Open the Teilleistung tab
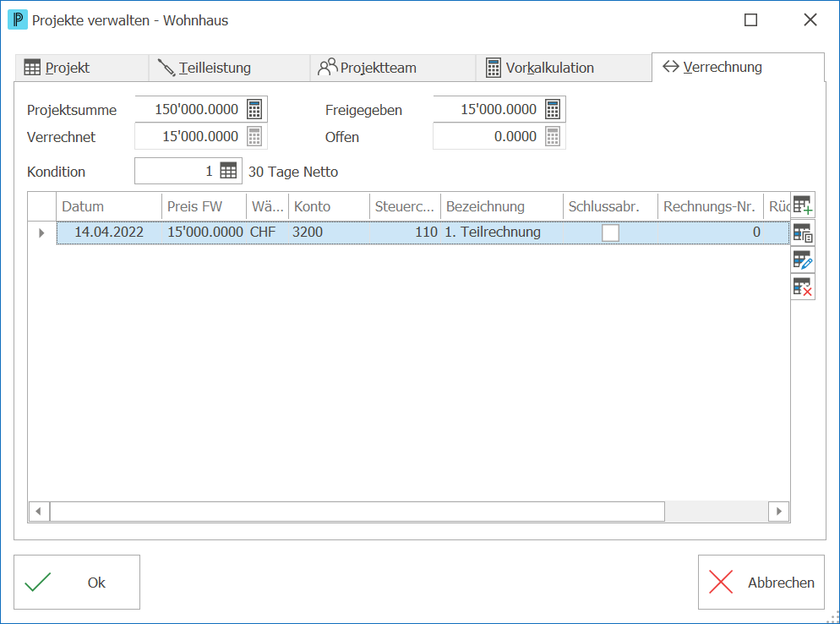The height and width of the screenshot is (624, 840). pyautogui.click(x=229, y=68)
